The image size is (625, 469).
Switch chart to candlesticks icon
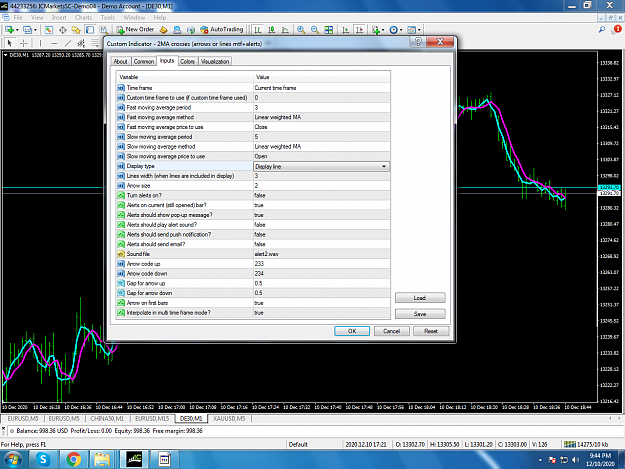[x=272, y=30]
